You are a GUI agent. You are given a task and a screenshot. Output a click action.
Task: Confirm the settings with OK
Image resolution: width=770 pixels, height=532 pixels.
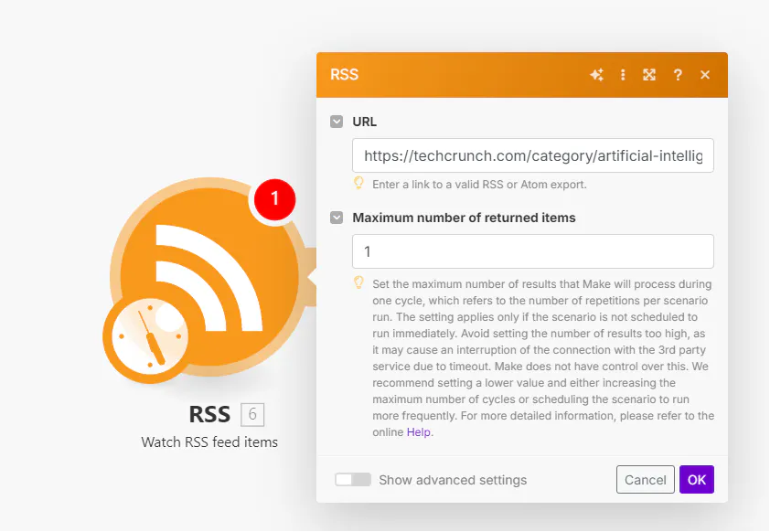(696, 480)
